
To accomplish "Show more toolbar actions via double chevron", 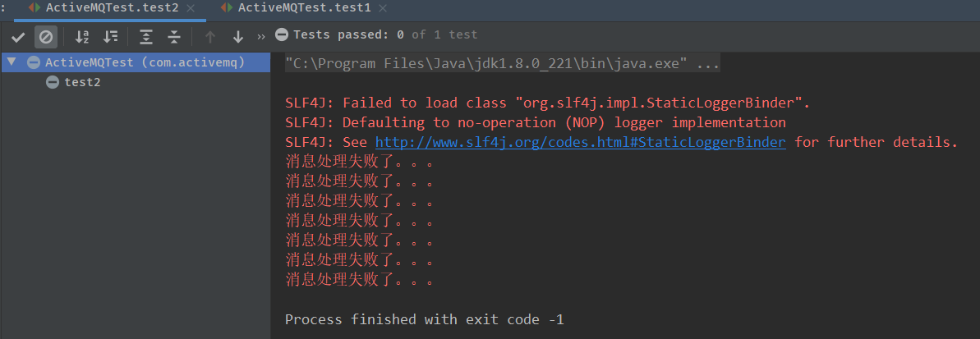I will (x=261, y=37).
